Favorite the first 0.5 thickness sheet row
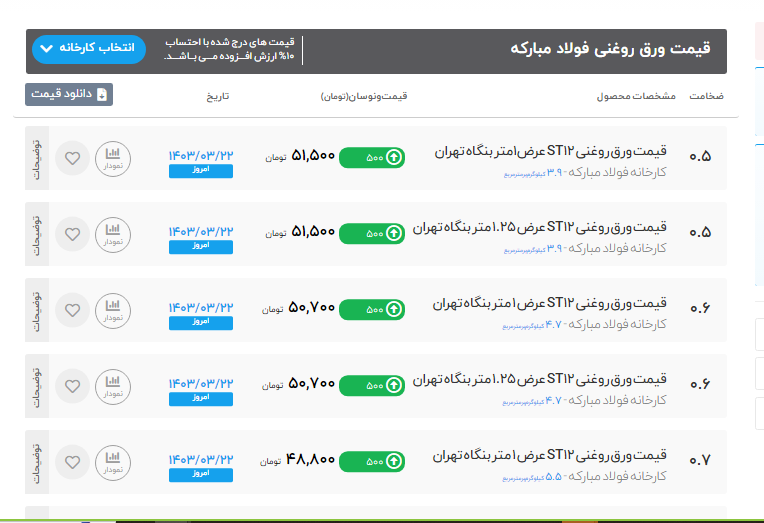The height and width of the screenshot is (523, 764). (x=72, y=158)
